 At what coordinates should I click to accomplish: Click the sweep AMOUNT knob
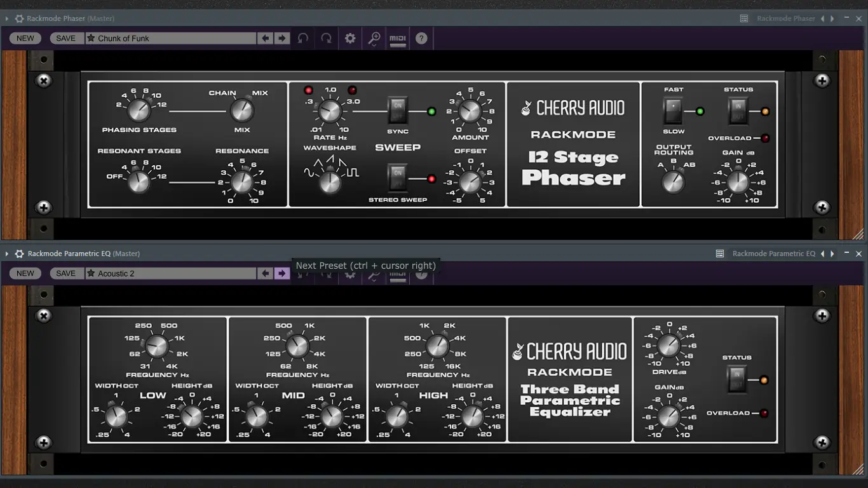(470, 111)
